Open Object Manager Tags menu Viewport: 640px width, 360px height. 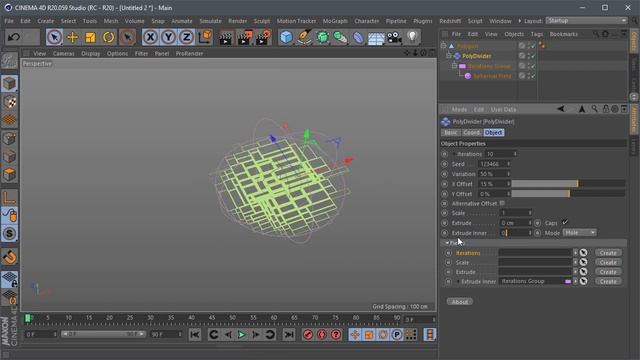coord(537,34)
